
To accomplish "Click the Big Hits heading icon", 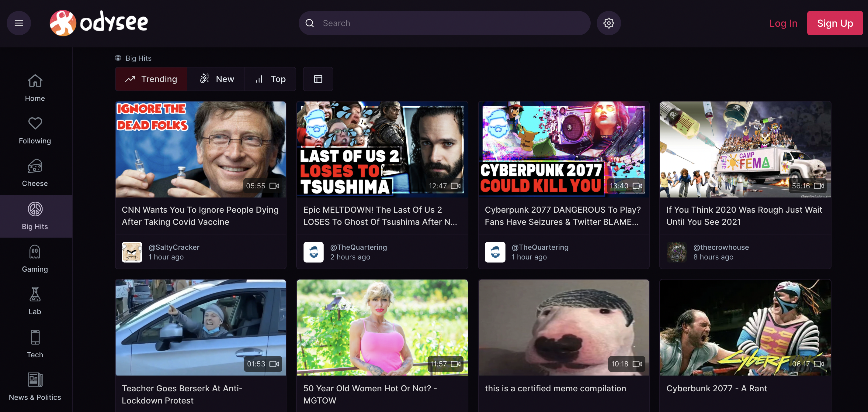I will 118,58.
